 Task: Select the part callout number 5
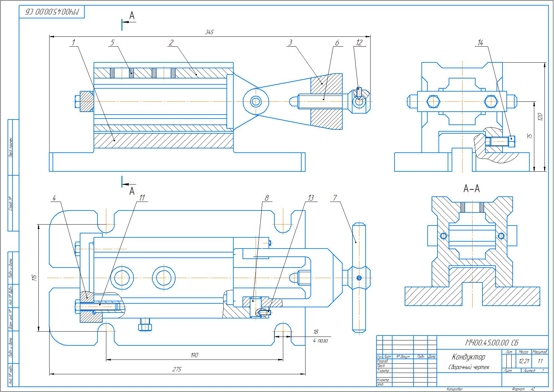point(112,42)
